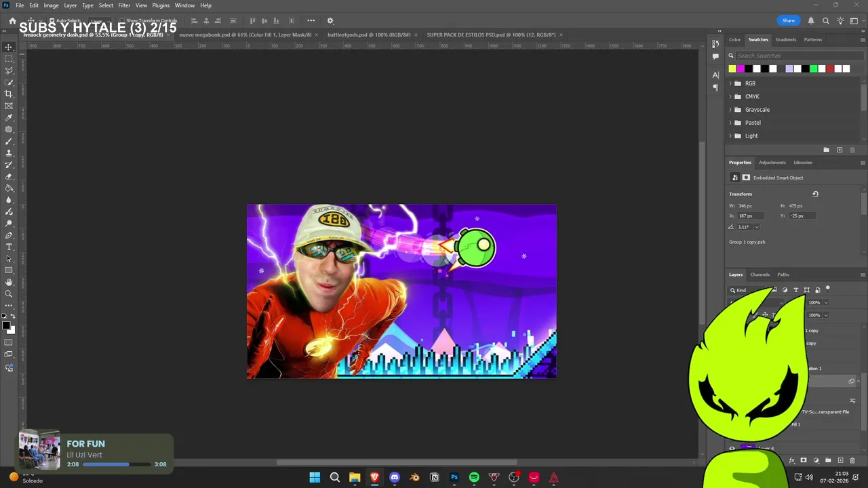868x488 pixels.
Task: Create a new swatch in Swatches panel
Action: [840, 150]
